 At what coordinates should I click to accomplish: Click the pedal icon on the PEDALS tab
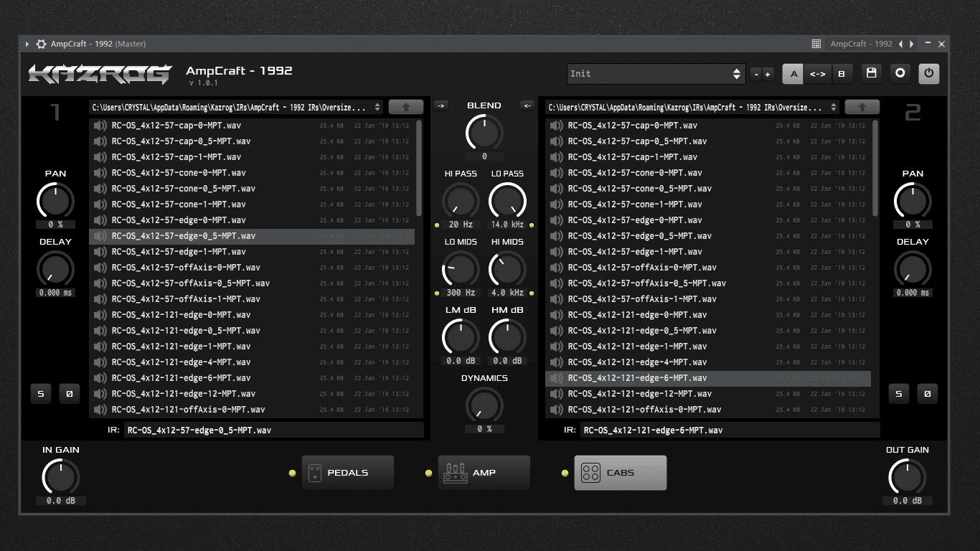[x=315, y=473]
